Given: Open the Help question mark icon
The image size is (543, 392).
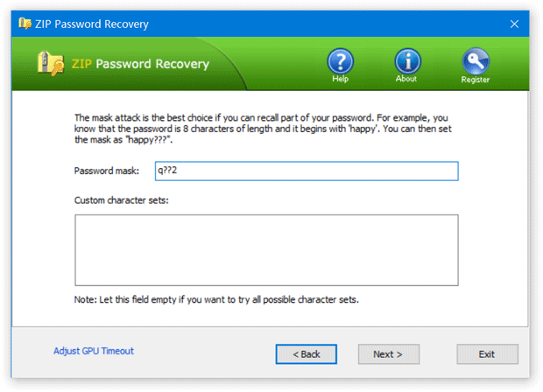Looking at the screenshot, I should click(x=340, y=61).
